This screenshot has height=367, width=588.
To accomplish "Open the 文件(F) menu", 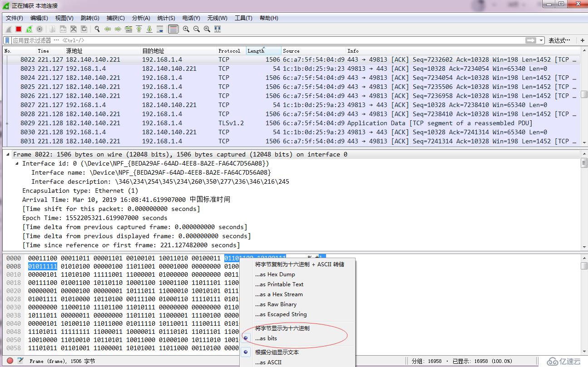I will (15, 18).
